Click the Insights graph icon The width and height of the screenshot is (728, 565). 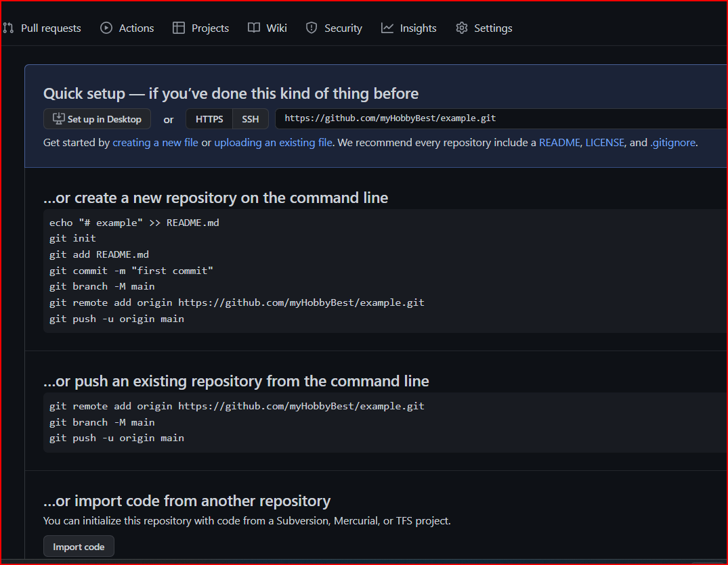coord(387,28)
